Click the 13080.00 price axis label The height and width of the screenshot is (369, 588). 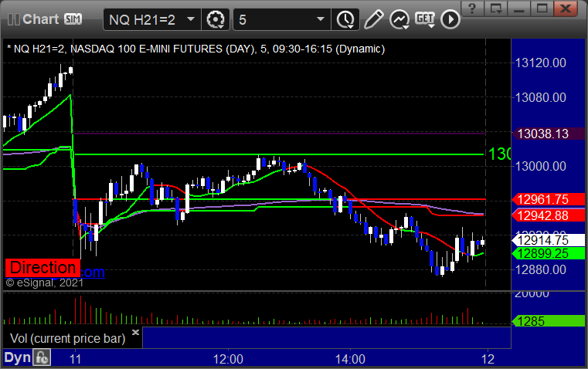(540, 98)
